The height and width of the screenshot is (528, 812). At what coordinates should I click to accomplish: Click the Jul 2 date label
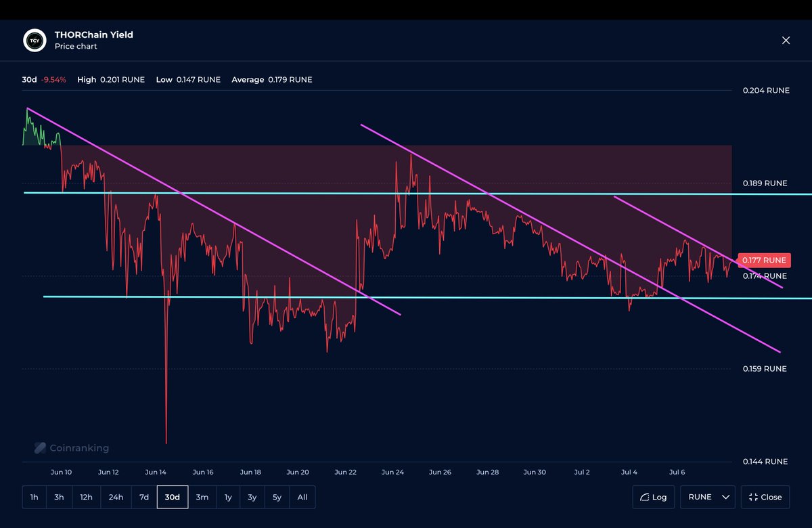pos(582,472)
